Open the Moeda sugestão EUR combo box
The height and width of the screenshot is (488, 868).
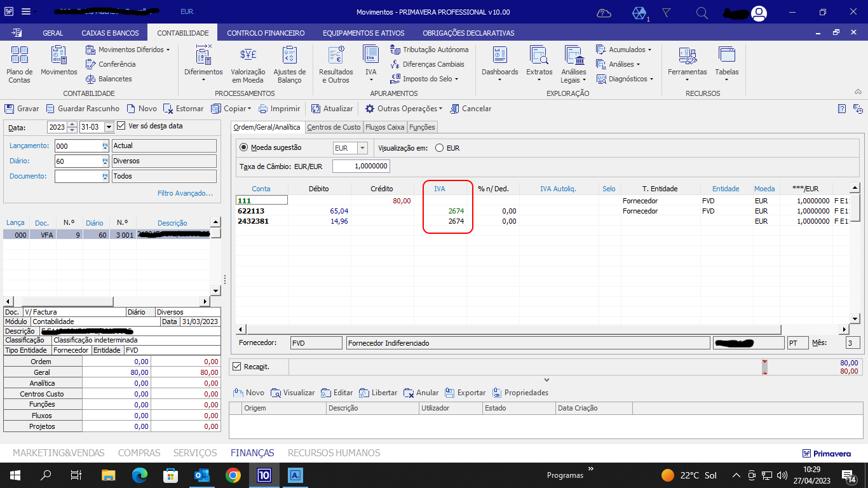[x=362, y=148]
